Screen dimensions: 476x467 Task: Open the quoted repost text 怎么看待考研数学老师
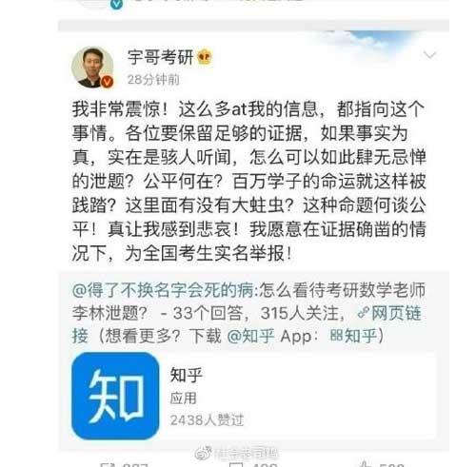343,290
